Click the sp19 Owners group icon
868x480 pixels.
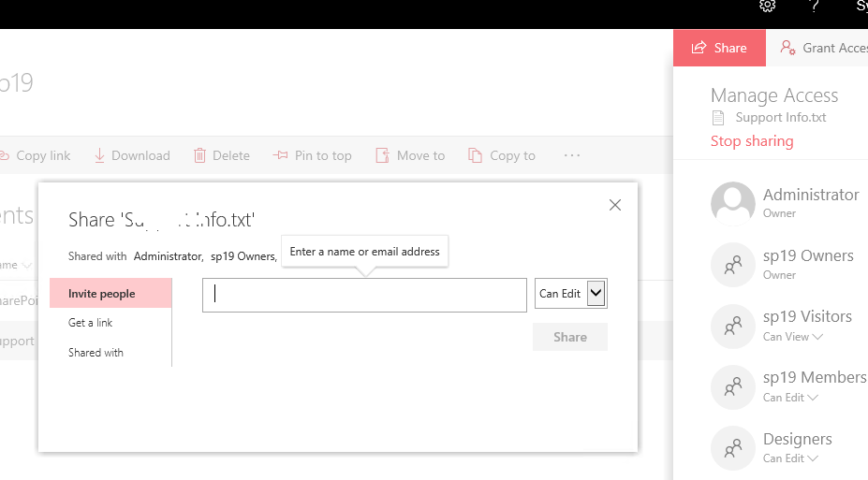point(732,265)
